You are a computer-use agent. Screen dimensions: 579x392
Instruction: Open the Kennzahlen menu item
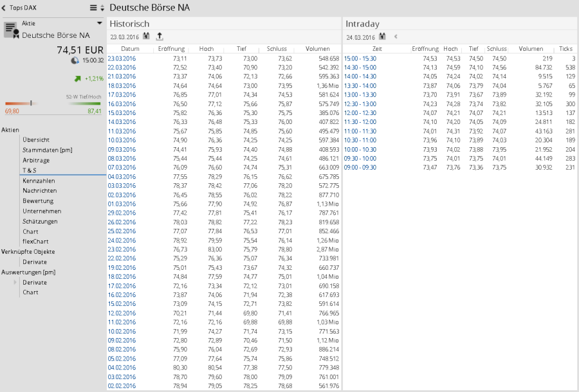(39, 181)
